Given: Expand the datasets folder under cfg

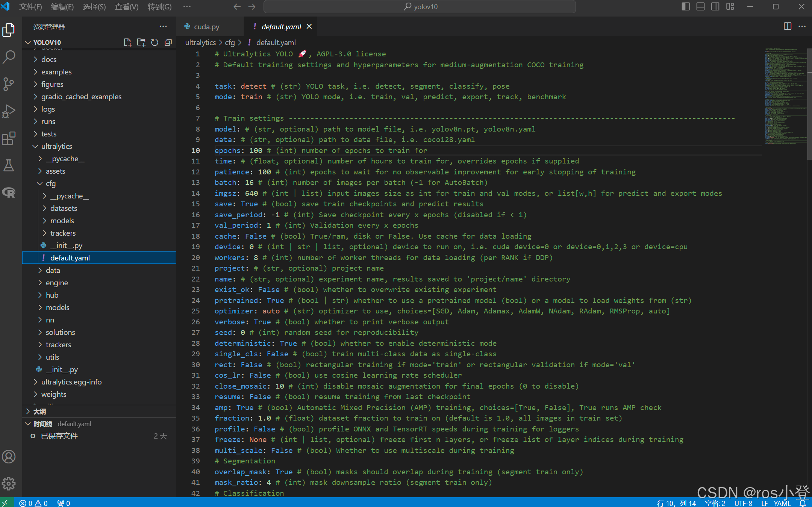Looking at the screenshot, I should click(99, 208).
